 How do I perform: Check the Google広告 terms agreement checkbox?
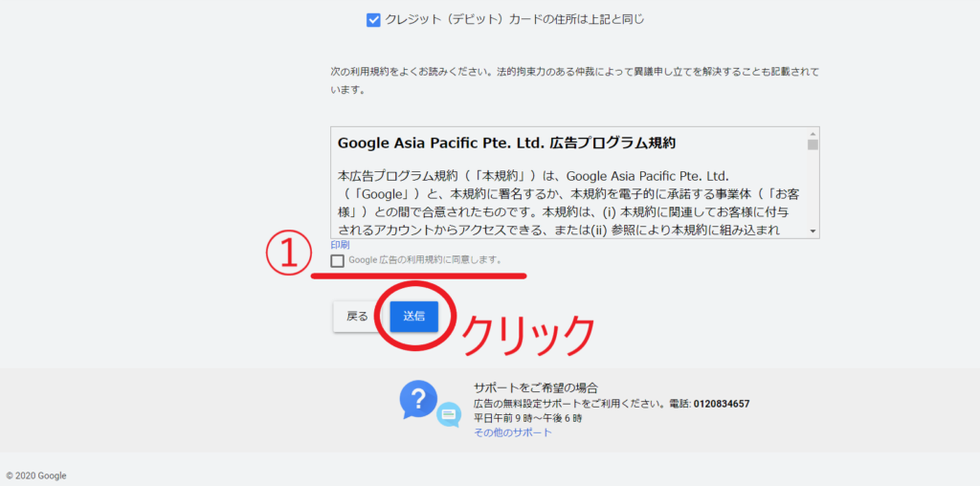coord(338,260)
